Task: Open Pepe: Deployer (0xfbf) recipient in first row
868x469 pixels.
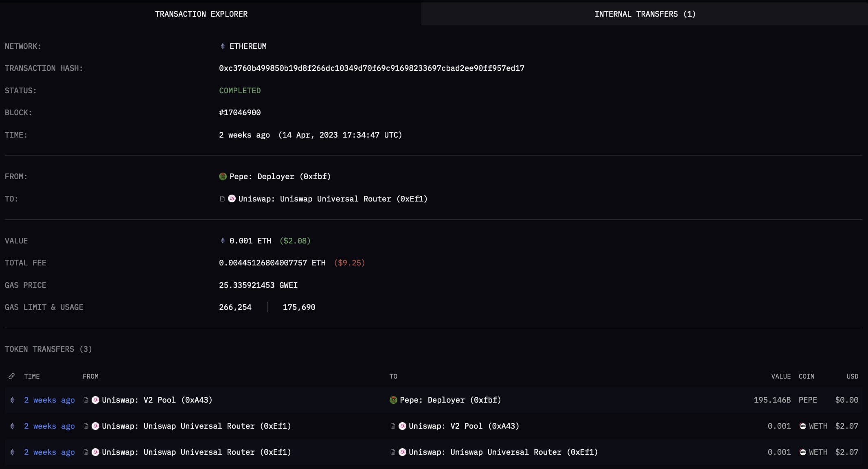Action: pyautogui.click(x=451, y=400)
